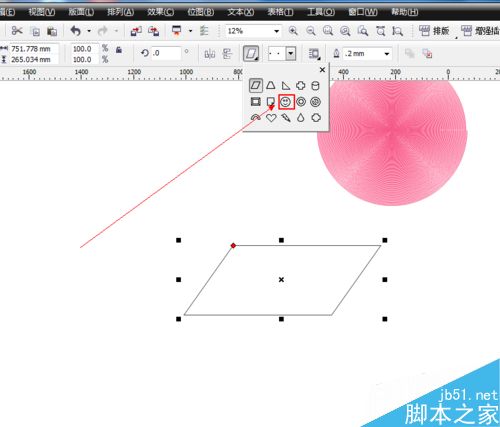The width and height of the screenshot is (500, 427).
Task: Choose the cylinder shape in the popup
Action: click(315, 86)
